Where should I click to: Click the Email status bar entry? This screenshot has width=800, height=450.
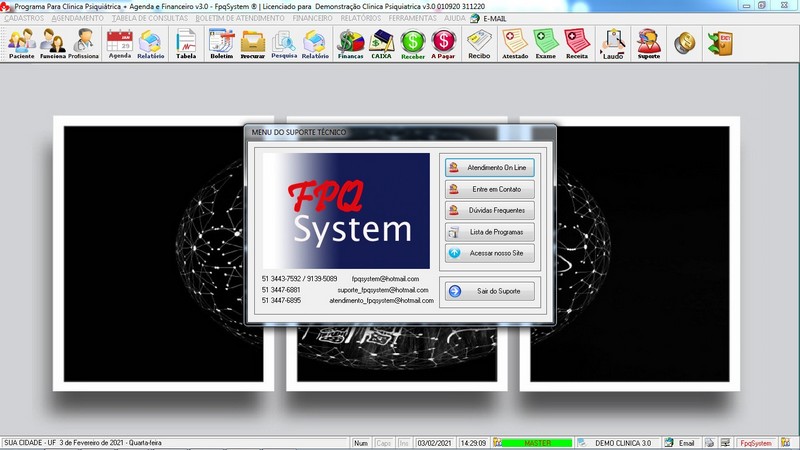click(686, 443)
